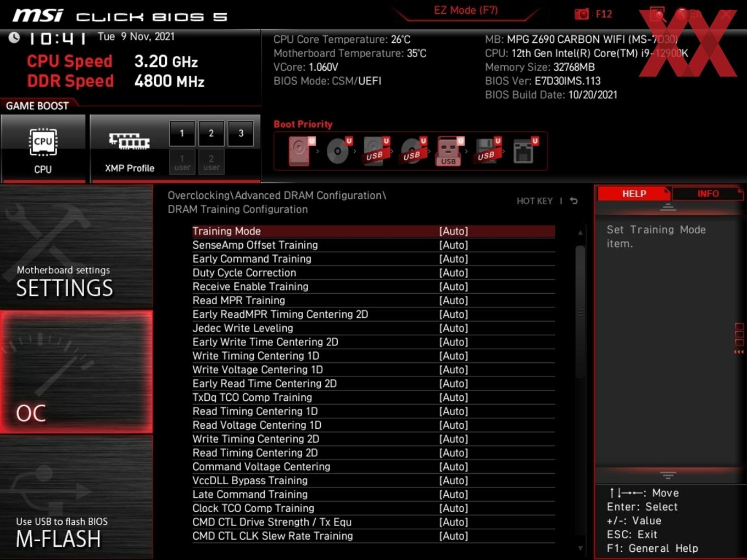Select XMP user profile 1
This screenshot has width=747, height=560.
click(182, 162)
